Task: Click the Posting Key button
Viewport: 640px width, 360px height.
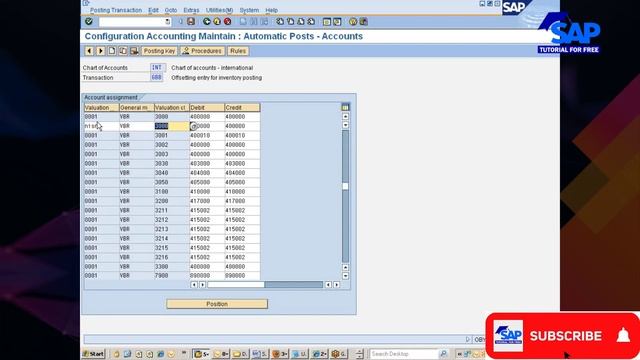Action: pos(159,51)
